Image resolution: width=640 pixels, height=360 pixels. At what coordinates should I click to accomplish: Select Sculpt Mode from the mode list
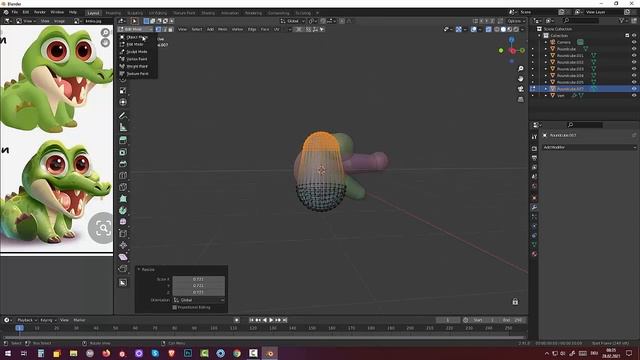(x=137, y=52)
